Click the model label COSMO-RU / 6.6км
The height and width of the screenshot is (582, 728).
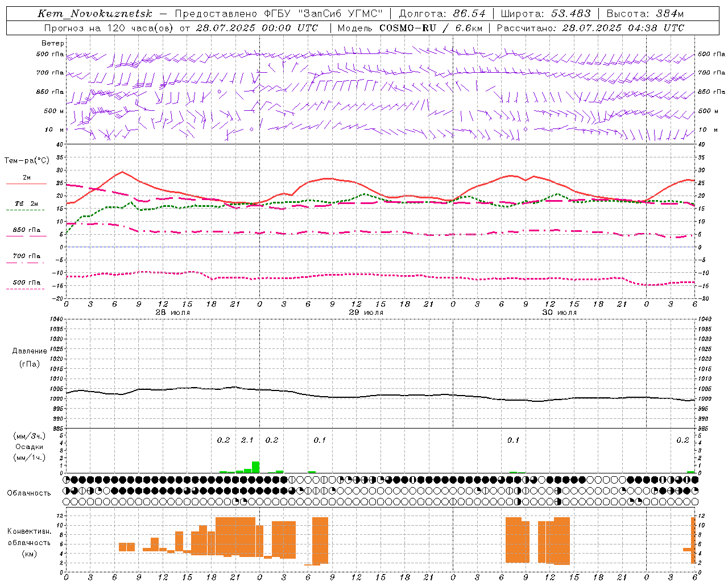(431, 28)
